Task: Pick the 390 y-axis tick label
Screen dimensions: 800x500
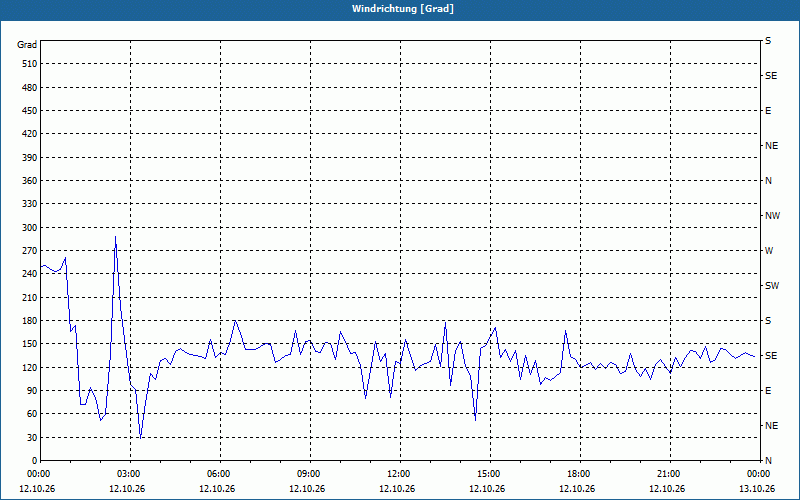Action: click(30, 157)
